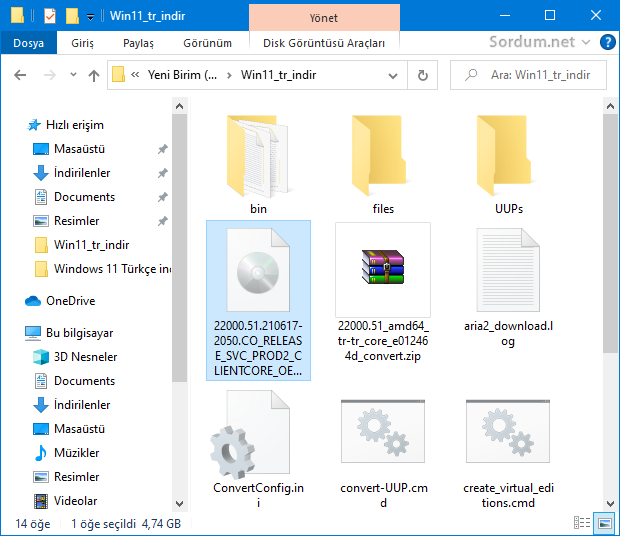
Task: Click file list scrollbar down arrow
Action: 610,504
